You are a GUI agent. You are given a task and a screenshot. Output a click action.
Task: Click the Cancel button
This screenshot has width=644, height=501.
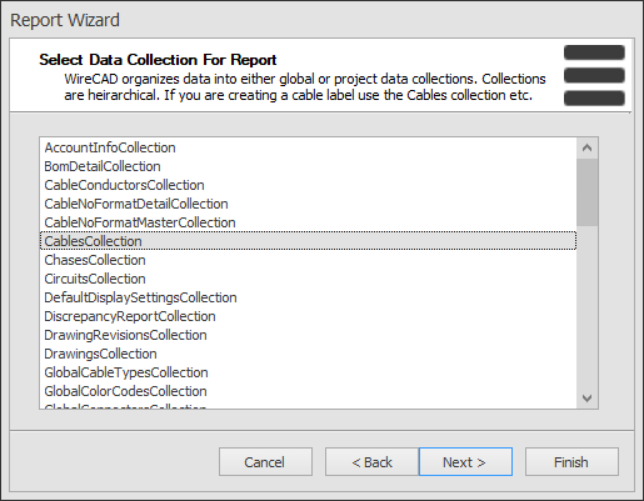[264, 462]
